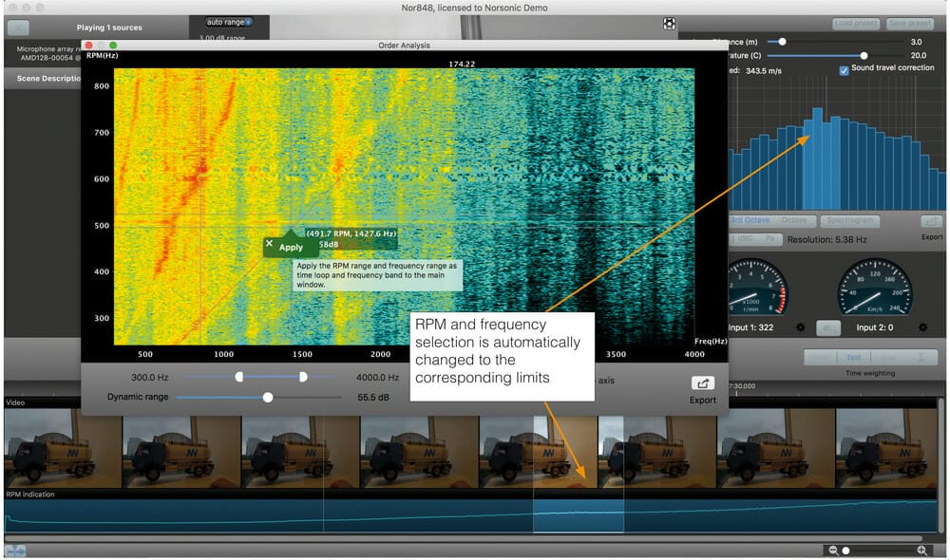Click the Save preset button
This screenshot has width=950, height=560.
(x=909, y=24)
